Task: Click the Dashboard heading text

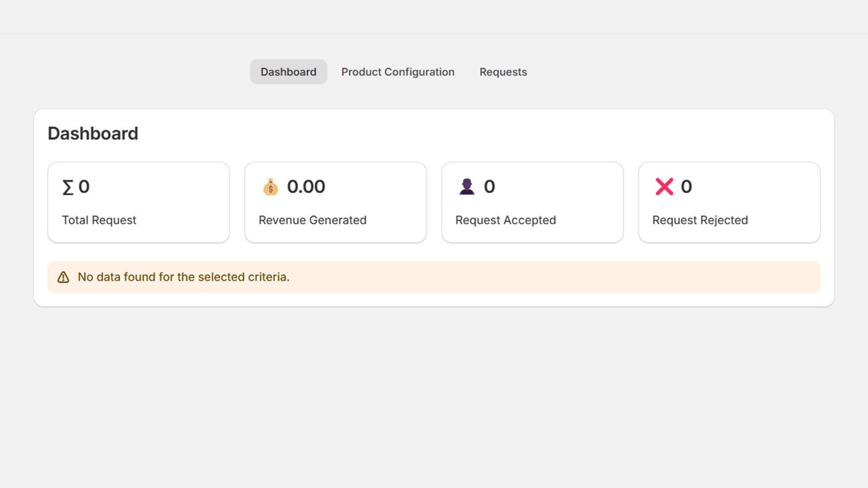Action: click(x=93, y=133)
